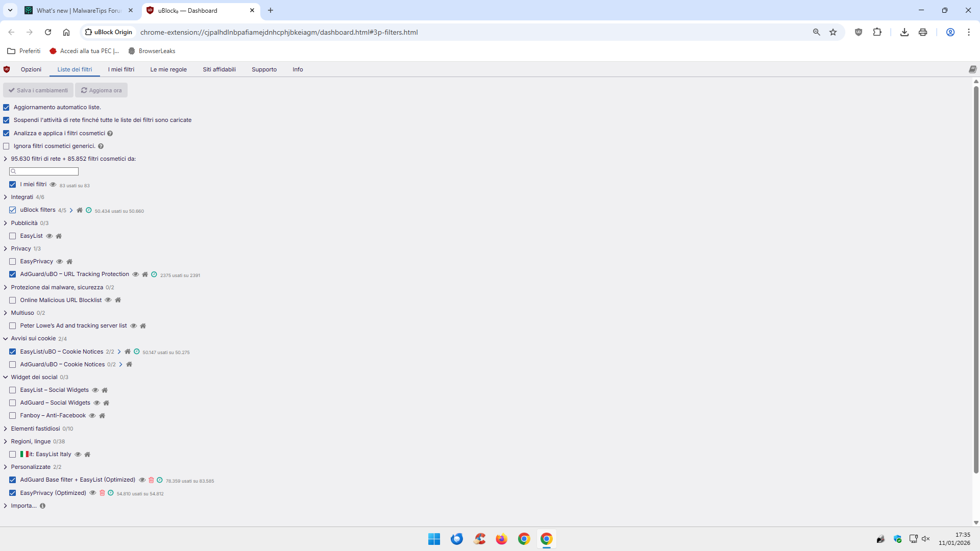Click the page vertical scrollbar
The height and width of the screenshot is (551, 980).
pyautogui.click(x=976, y=280)
